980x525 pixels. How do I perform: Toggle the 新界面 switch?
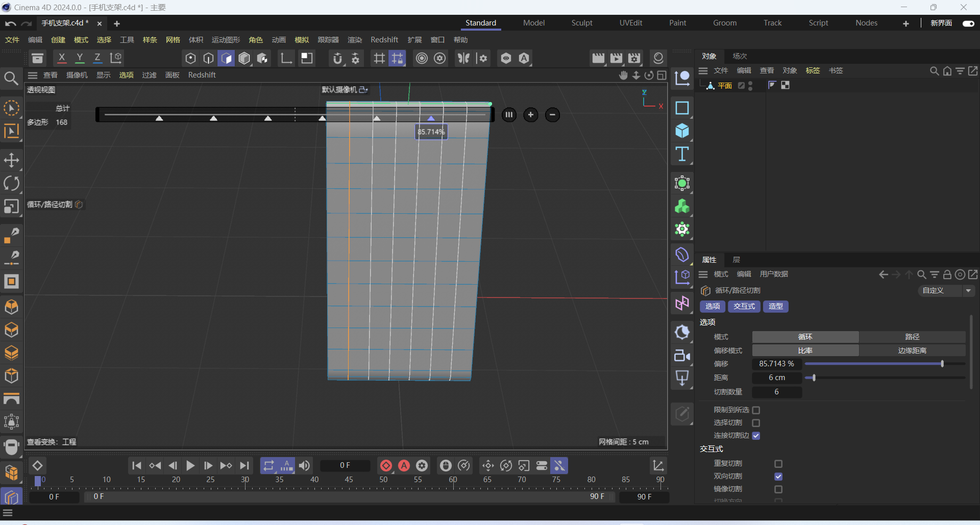coord(968,23)
